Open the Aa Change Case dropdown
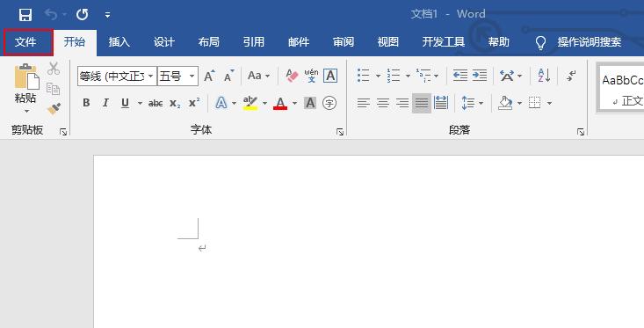 pos(258,76)
